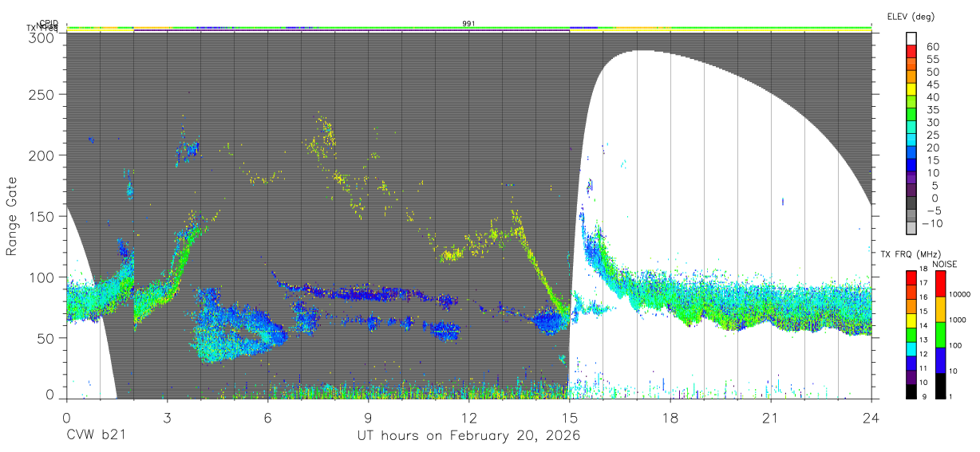
Task: Click the red swatch in TX FRQ colorbar
Action: point(911,277)
